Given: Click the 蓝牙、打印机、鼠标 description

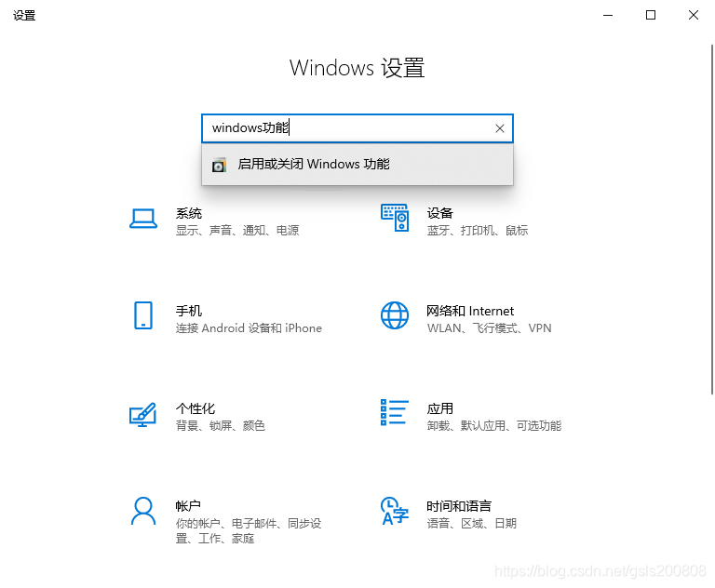Looking at the screenshot, I should point(478,231).
